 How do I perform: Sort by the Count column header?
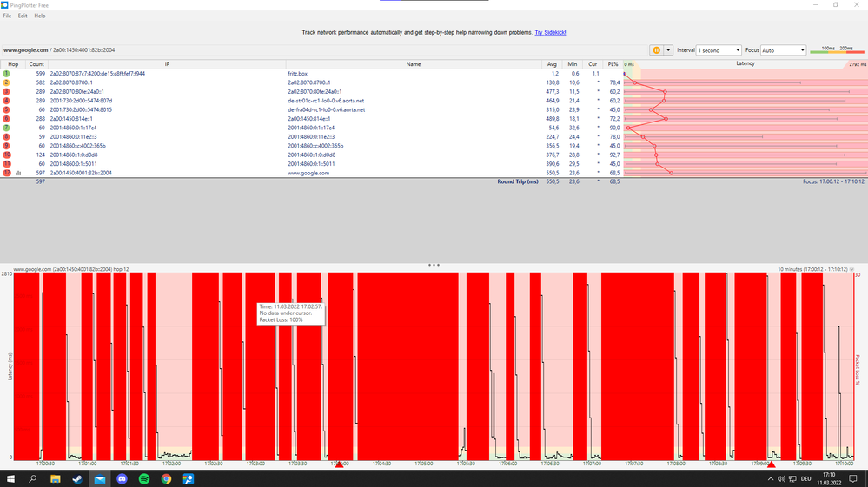pyautogui.click(x=36, y=64)
